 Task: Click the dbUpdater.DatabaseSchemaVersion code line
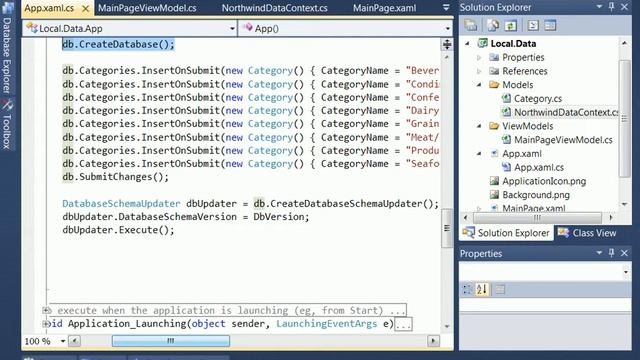pos(186,217)
